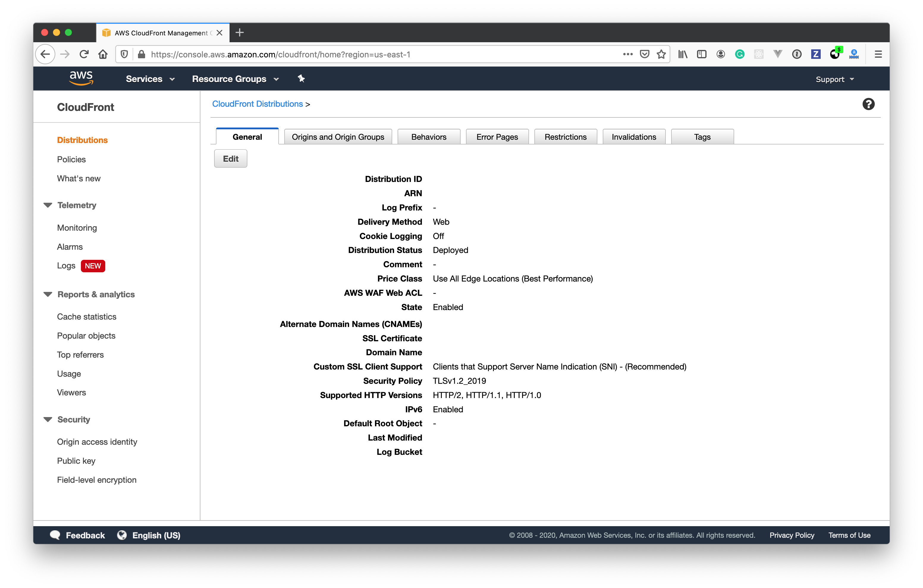Click the pin shortcut icon in AWS navbar
The image size is (923, 588).
click(301, 78)
